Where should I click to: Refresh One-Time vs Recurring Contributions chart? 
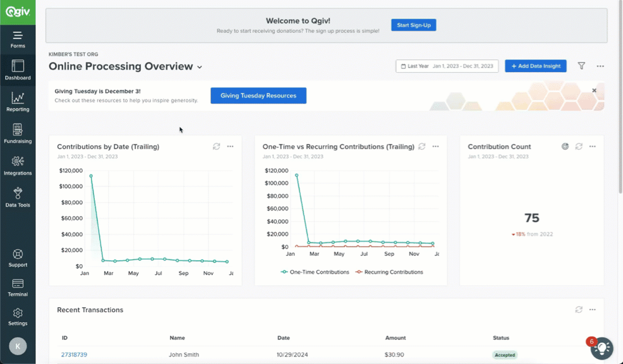coord(421,147)
